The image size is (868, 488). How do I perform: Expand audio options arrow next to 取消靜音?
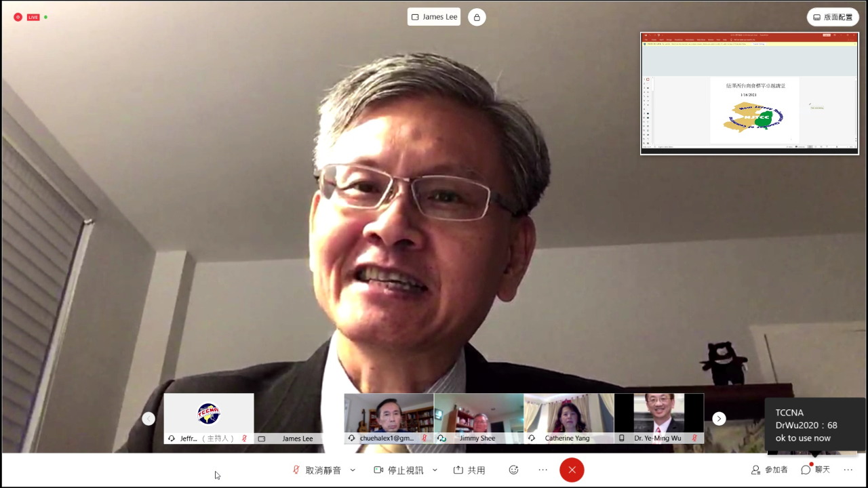353,470
